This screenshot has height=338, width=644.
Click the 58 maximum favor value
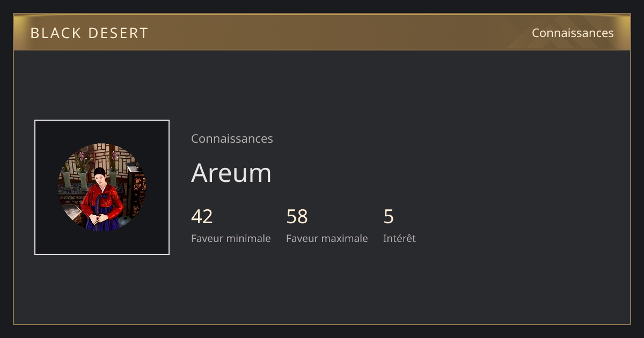pyautogui.click(x=297, y=217)
